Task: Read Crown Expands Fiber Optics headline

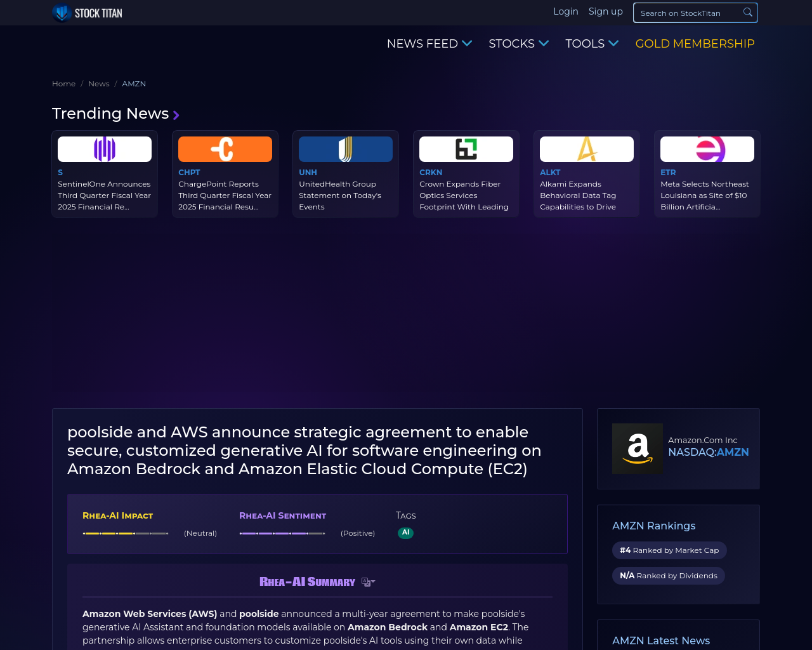Action: point(464,196)
